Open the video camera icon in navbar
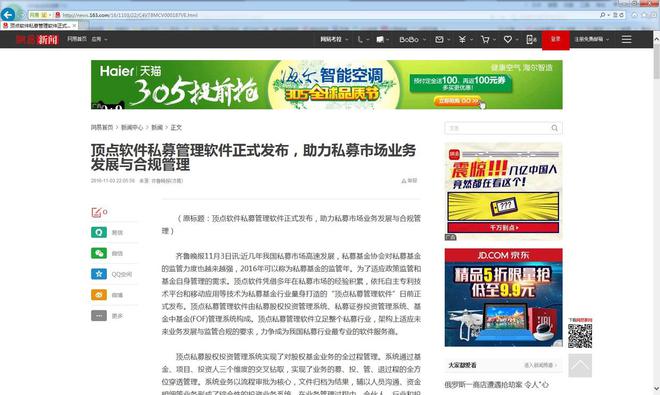Image resolution: width=660 pixels, height=395 pixels. click(380, 39)
